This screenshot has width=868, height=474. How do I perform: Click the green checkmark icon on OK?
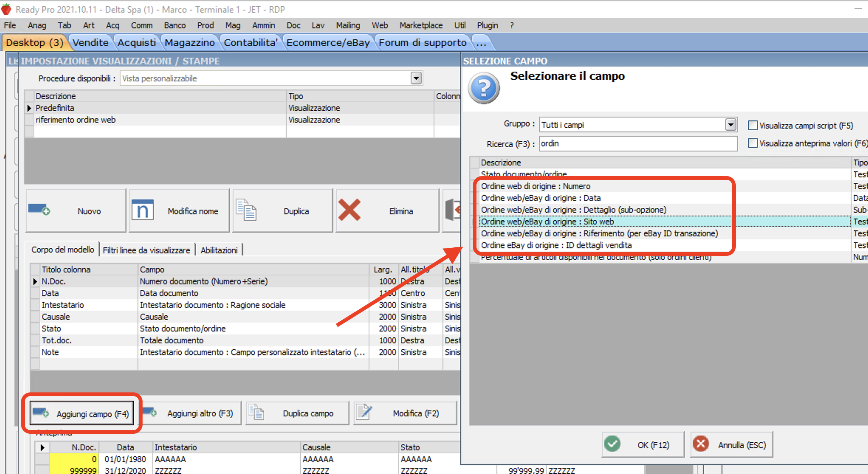612,444
